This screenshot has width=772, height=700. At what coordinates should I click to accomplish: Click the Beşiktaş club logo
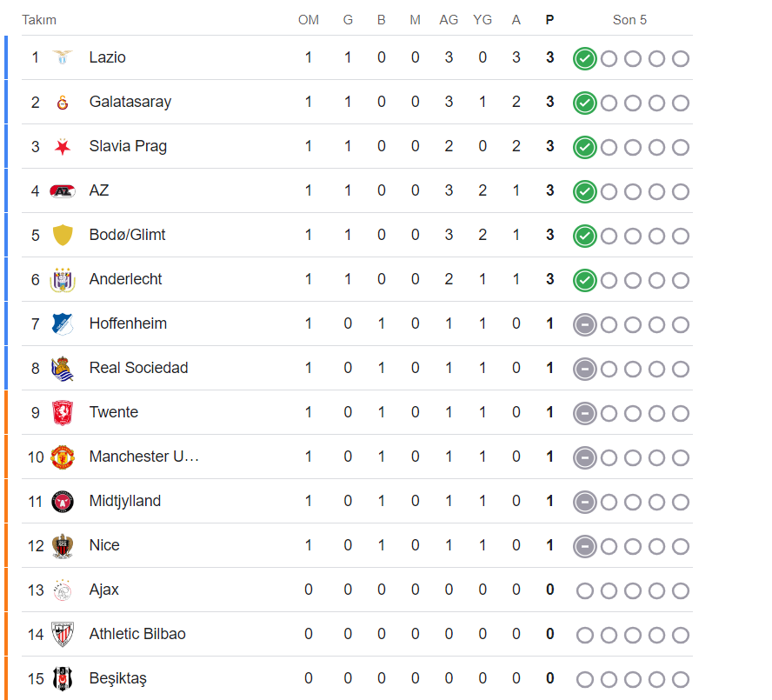(x=63, y=678)
